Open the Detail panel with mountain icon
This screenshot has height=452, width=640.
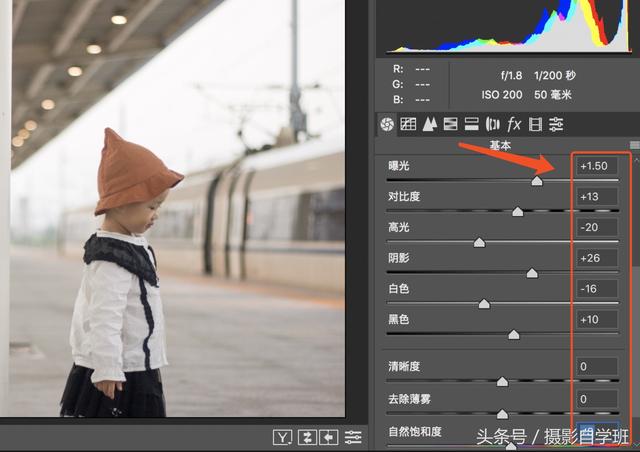429,124
